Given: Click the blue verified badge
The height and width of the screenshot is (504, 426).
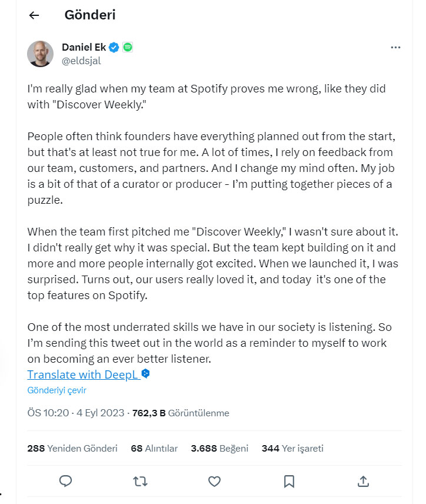Looking at the screenshot, I should 114,48.
